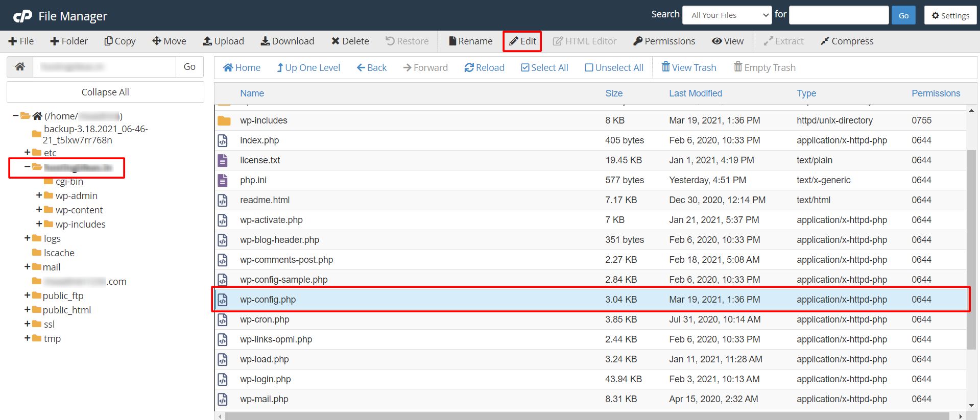
Task: Expand the tmp folder
Action: (27, 338)
